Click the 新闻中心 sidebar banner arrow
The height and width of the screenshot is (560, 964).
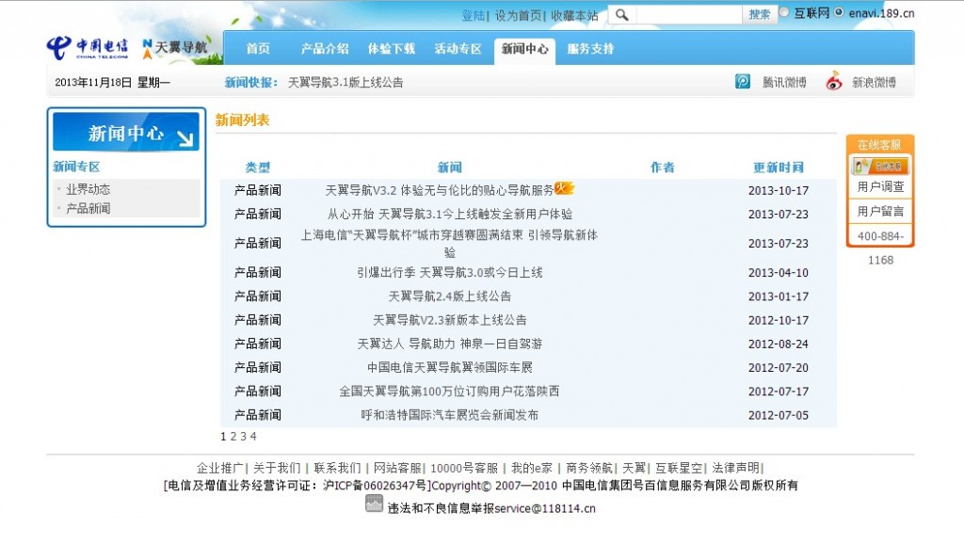tap(185, 139)
